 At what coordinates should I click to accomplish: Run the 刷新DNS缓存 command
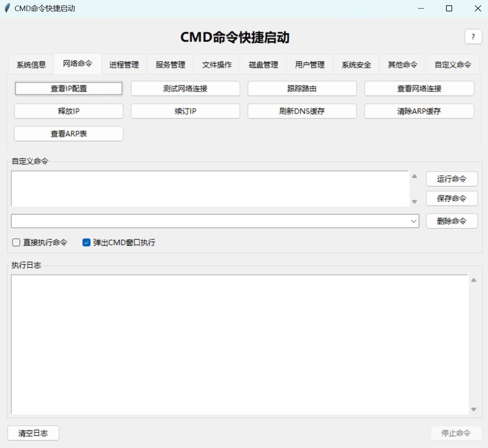click(302, 111)
